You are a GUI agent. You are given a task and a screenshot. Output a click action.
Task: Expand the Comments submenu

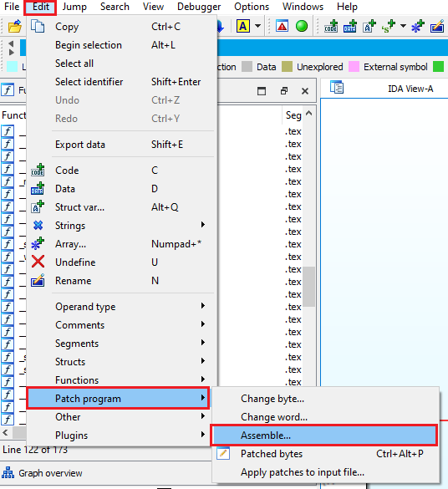(x=121, y=325)
